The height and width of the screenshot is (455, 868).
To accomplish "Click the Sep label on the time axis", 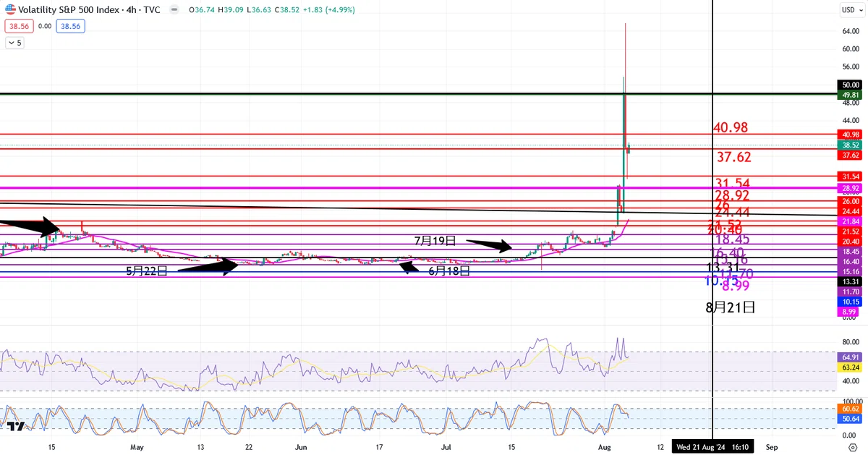I will point(773,447).
